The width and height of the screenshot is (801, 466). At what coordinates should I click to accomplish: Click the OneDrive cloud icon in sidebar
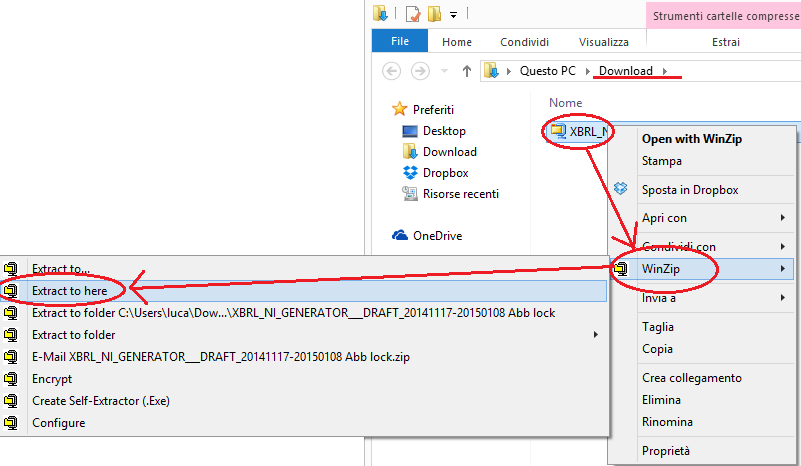click(x=400, y=236)
